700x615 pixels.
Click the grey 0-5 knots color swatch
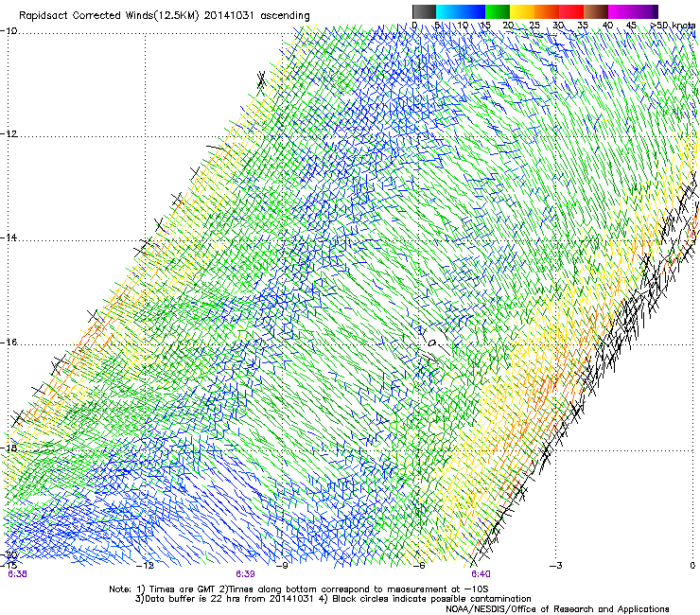424,11
